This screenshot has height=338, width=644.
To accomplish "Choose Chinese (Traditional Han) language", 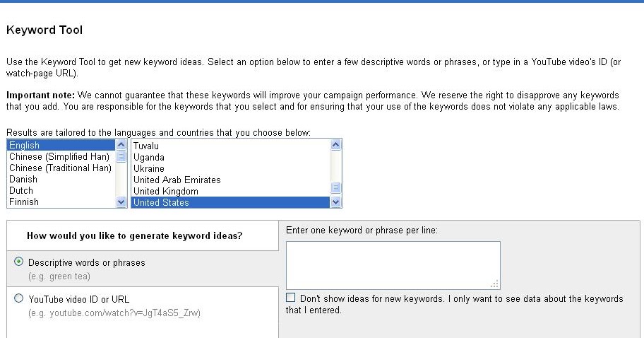I will pyautogui.click(x=61, y=168).
